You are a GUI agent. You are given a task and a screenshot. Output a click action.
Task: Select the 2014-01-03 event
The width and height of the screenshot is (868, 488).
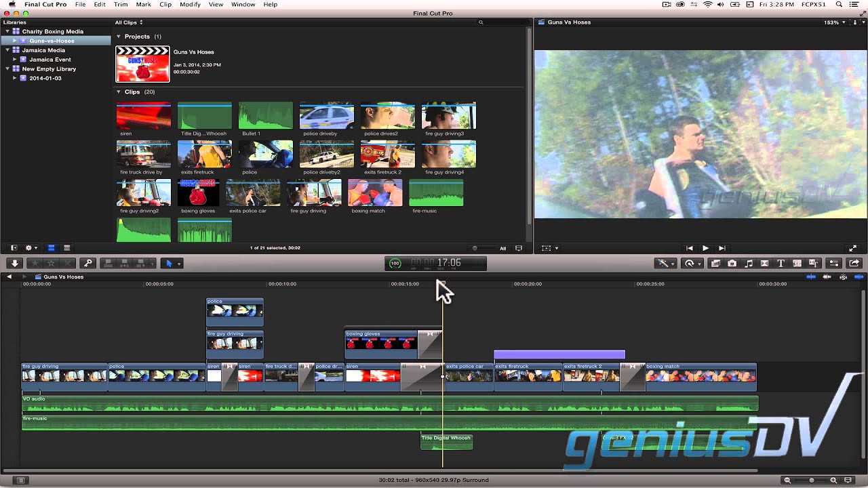click(x=45, y=78)
